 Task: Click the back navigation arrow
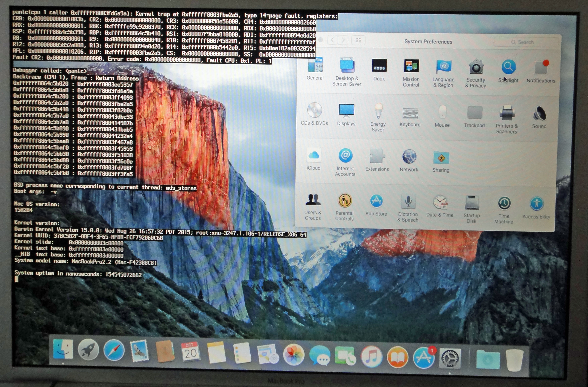[x=332, y=40]
